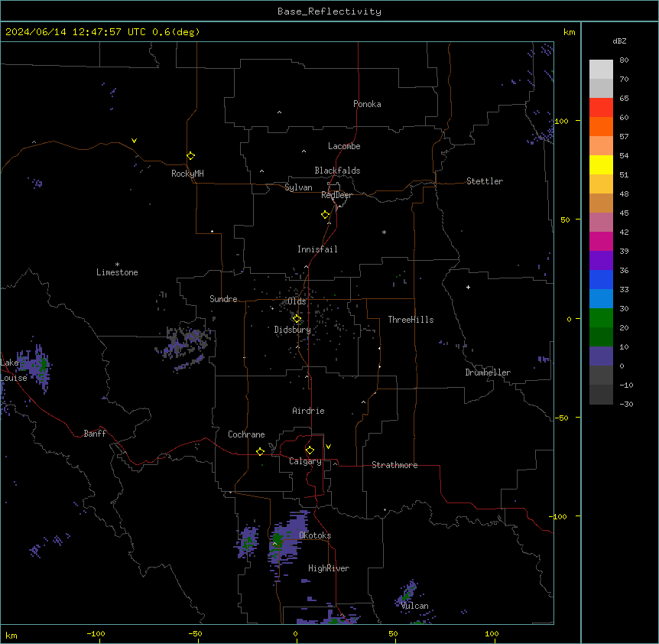Select the purple 36-39 dBZ legend swatch
Image resolution: width=659 pixels, height=644 pixels.
coord(601,260)
